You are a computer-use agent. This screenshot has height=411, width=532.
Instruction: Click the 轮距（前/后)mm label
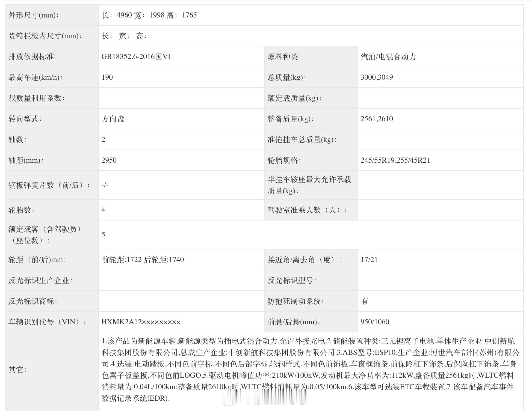point(37,260)
